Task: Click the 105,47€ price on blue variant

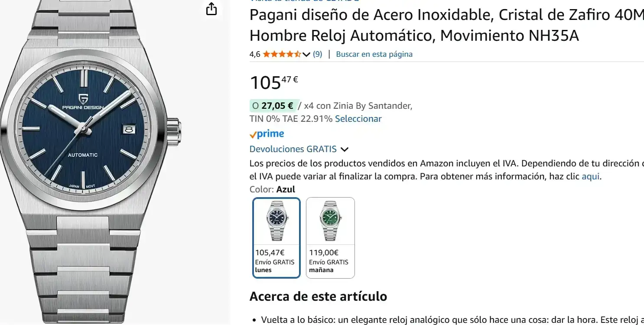Action: 270,253
